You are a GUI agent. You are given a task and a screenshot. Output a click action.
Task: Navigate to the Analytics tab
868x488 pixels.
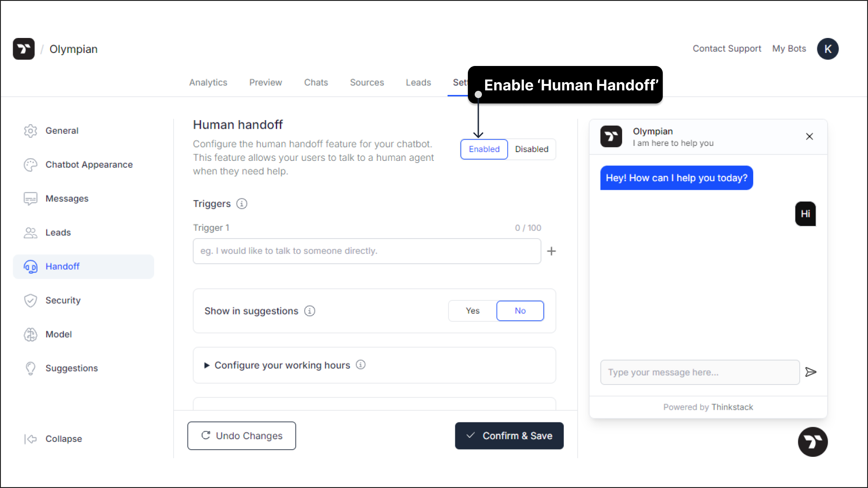pos(208,82)
